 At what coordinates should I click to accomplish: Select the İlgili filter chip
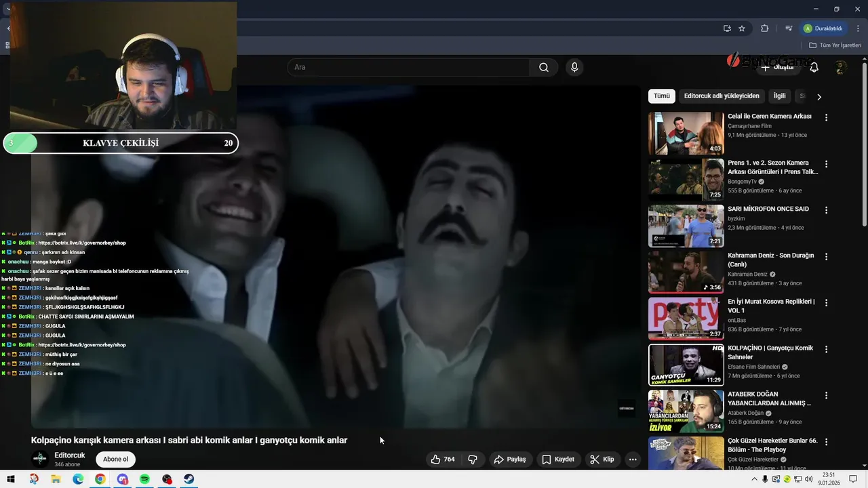pos(779,96)
